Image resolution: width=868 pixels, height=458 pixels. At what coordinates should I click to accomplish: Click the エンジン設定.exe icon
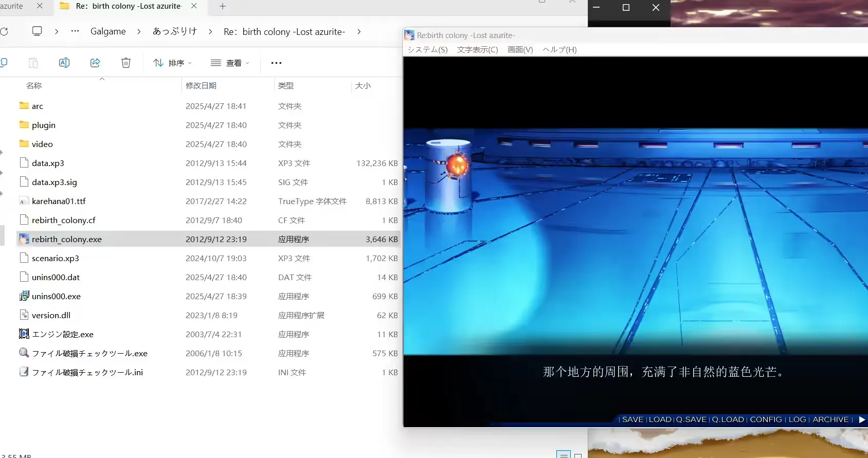pyautogui.click(x=24, y=334)
